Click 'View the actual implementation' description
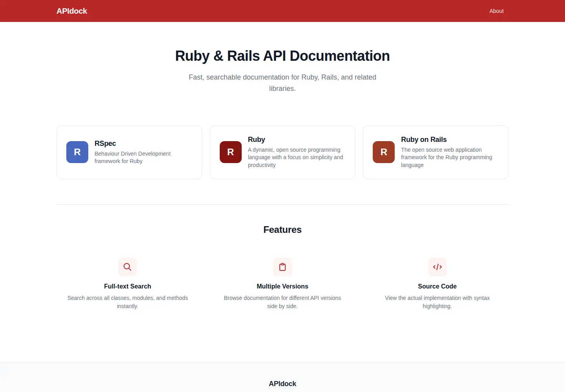This screenshot has height=392, width=565. tap(437, 302)
